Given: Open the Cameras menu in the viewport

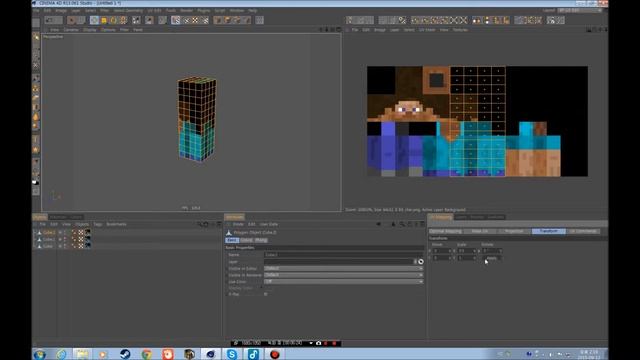Looking at the screenshot, I should click(71, 30).
